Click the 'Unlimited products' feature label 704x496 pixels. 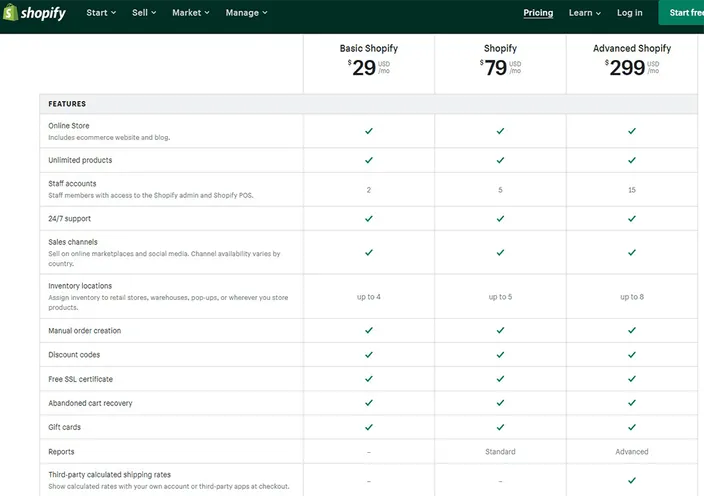pos(80,160)
